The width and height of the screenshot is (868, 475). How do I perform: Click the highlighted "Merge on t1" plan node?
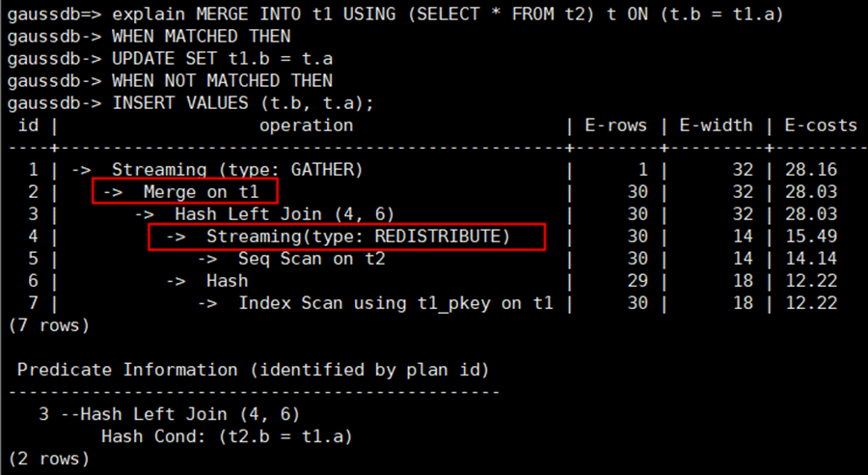[x=185, y=191]
